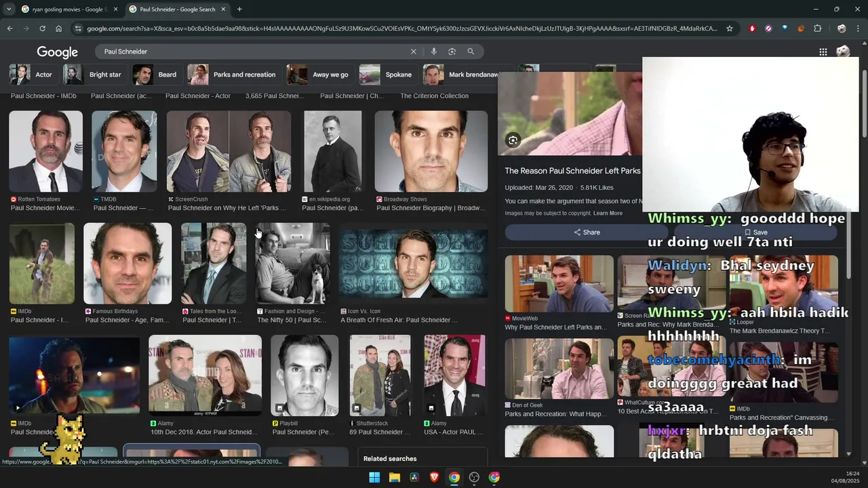868x488 pixels.
Task: Open OBS Studio from the taskbar
Action: click(x=474, y=477)
